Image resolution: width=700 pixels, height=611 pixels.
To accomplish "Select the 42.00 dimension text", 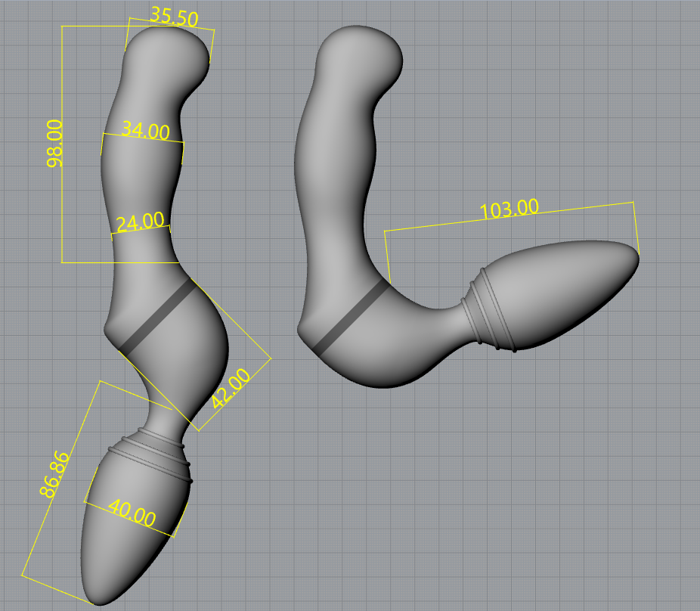I will [x=231, y=389].
